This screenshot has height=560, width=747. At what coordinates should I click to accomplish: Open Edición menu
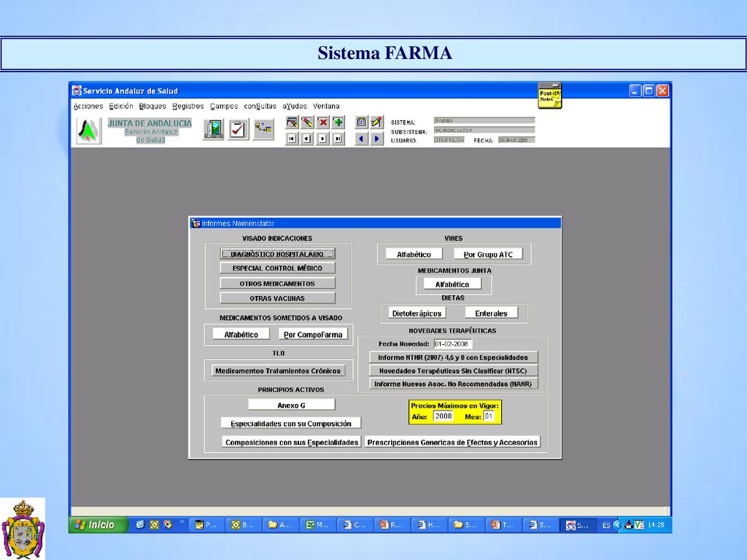pos(121,106)
